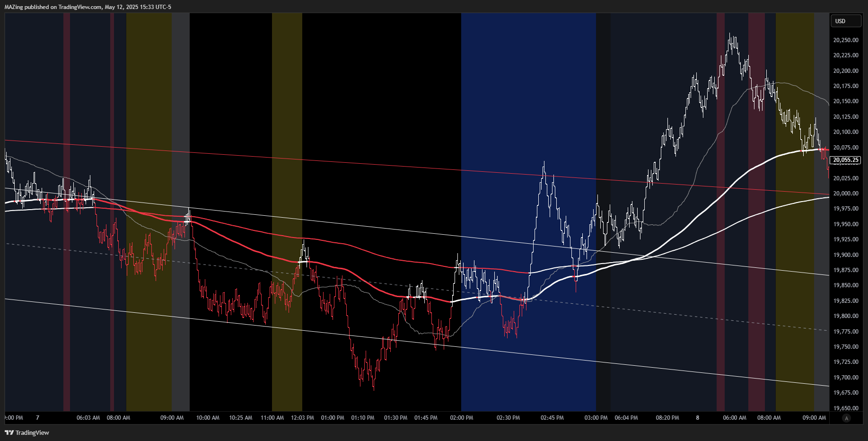The height and width of the screenshot is (441, 868).
Task: Click the 03:00 PM time axis label
Action: click(596, 418)
